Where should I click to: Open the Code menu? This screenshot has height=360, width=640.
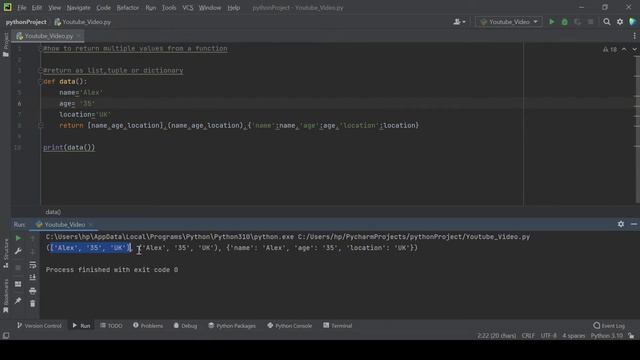[x=103, y=8]
